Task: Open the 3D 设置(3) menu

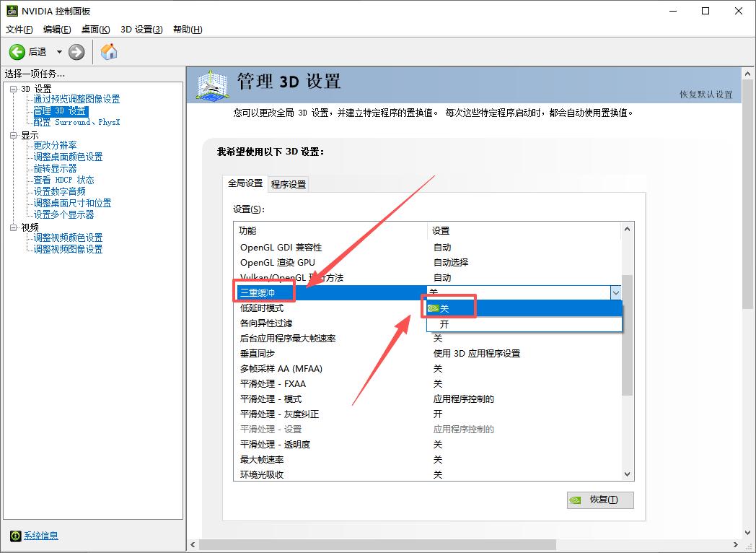Action: (x=141, y=30)
